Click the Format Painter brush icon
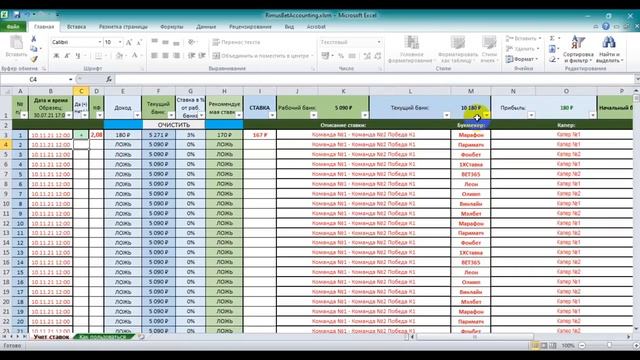Viewport: 640px width, 360px height. [x=34, y=59]
